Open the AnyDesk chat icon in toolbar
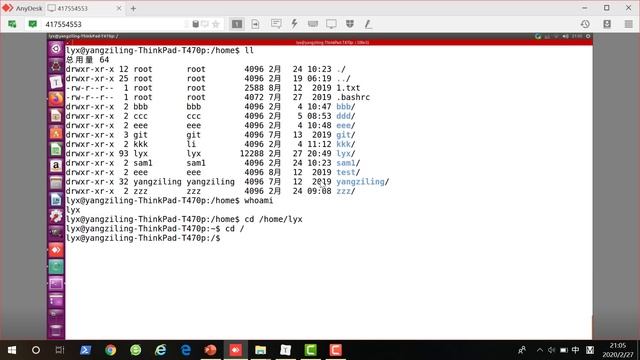Screen dimensions: 640x360 click(x=276, y=24)
